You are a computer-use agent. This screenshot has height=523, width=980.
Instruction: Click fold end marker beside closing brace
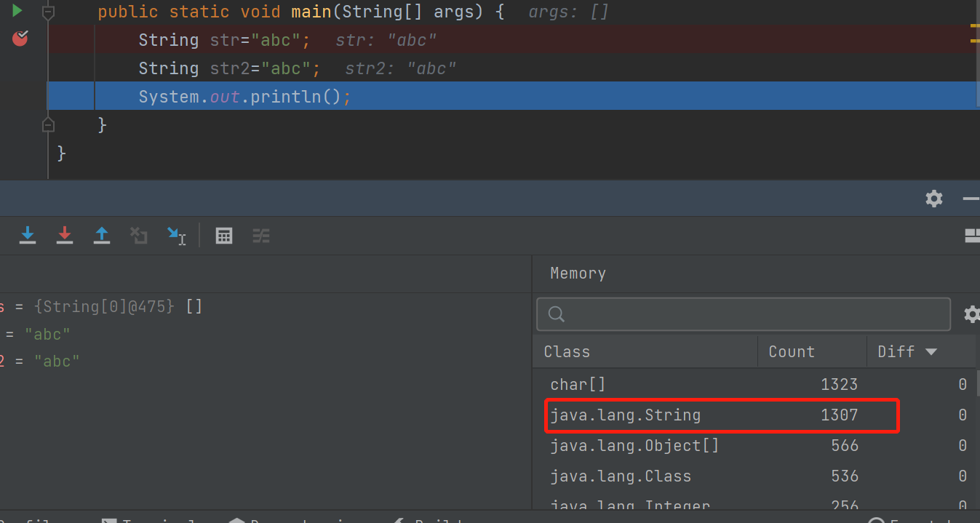(48, 125)
